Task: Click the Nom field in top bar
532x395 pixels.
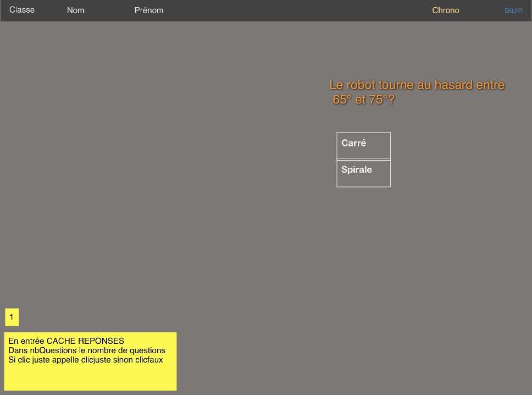Action: 76,10
